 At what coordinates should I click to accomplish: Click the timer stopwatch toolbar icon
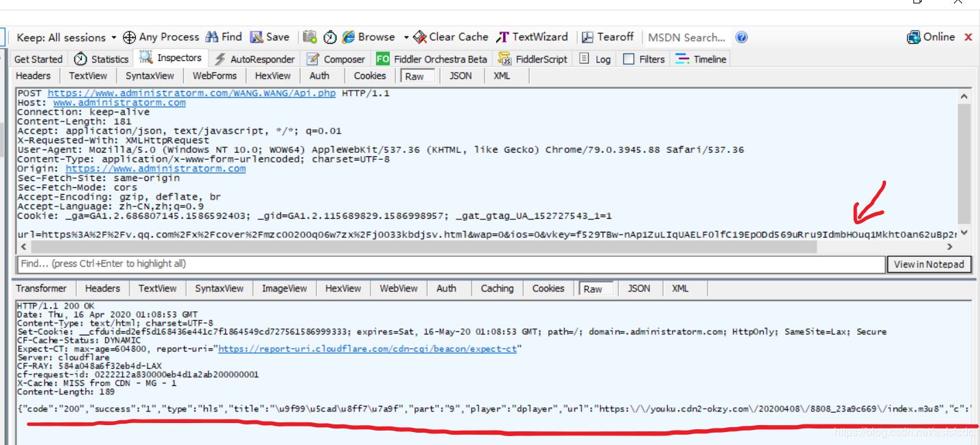click(x=330, y=37)
